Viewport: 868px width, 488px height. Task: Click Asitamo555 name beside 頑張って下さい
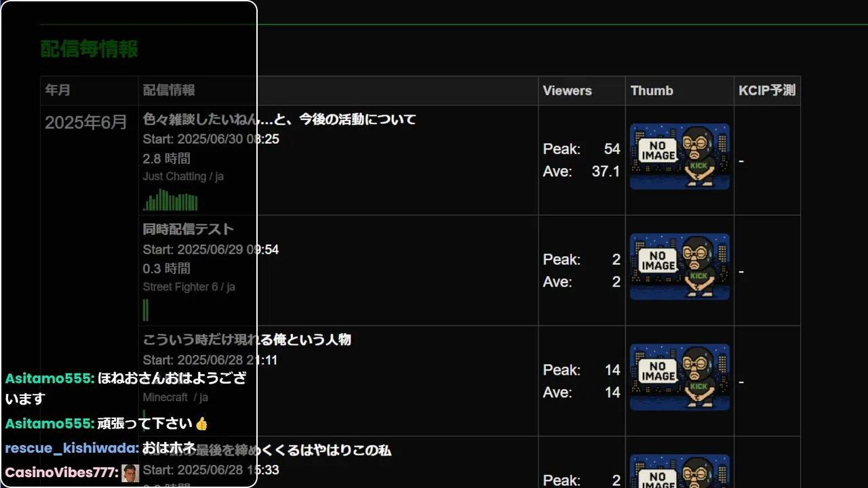[50, 424]
